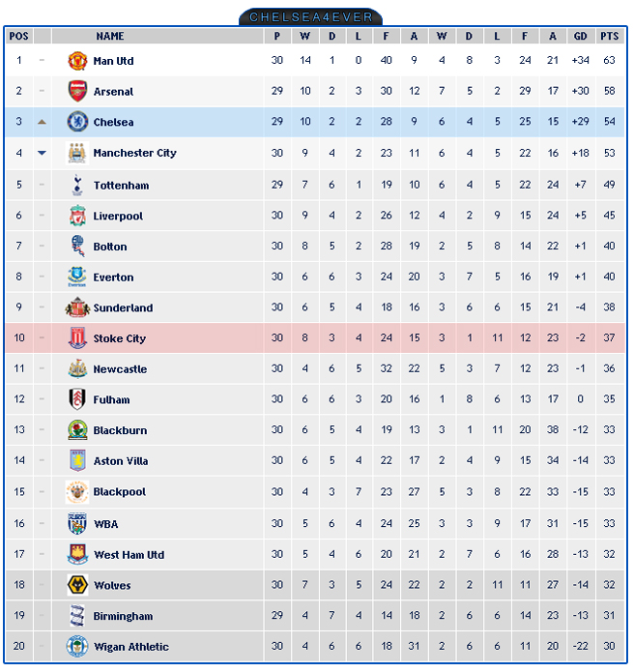Open the Manchester City team name
This screenshot has width=633, height=672.
click(135, 153)
